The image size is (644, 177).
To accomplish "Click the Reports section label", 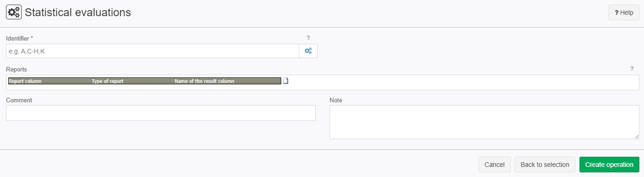I will pos(17,69).
